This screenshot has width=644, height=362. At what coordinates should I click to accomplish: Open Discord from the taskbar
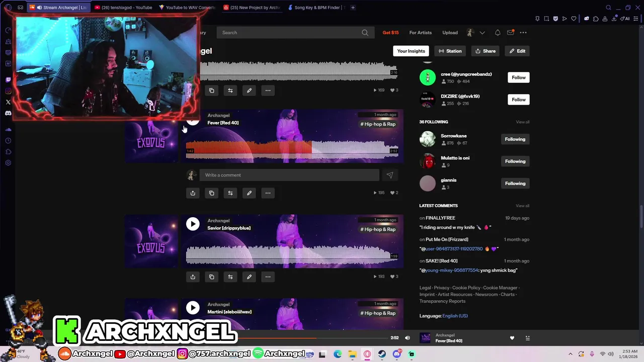tap(396, 354)
